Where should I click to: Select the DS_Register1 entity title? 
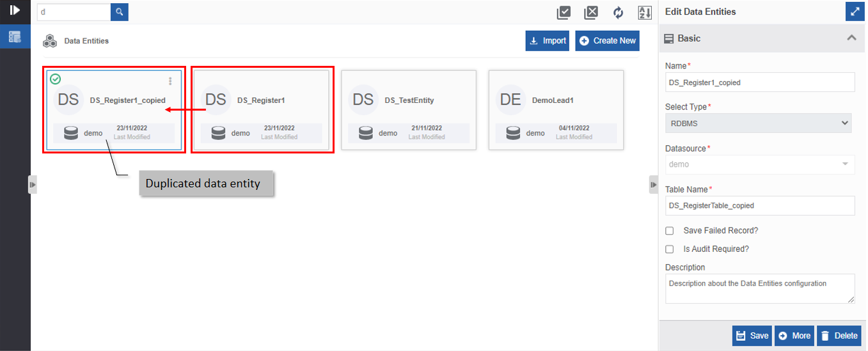[x=261, y=100]
